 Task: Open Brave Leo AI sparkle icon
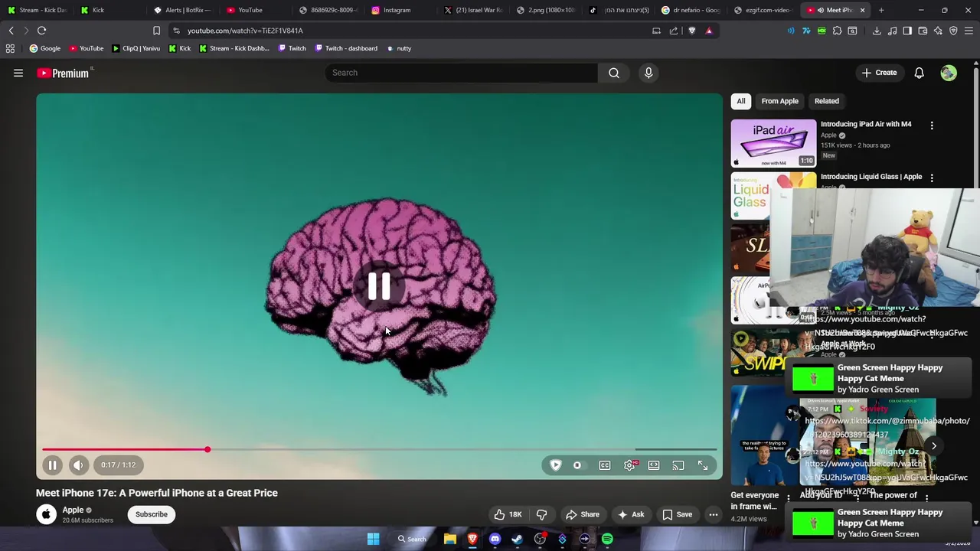pos(938,31)
